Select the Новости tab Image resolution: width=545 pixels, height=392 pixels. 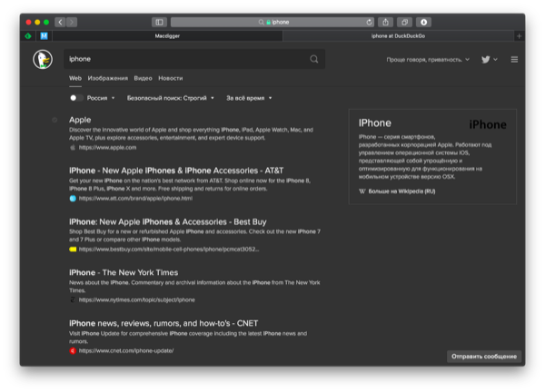(x=171, y=78)
